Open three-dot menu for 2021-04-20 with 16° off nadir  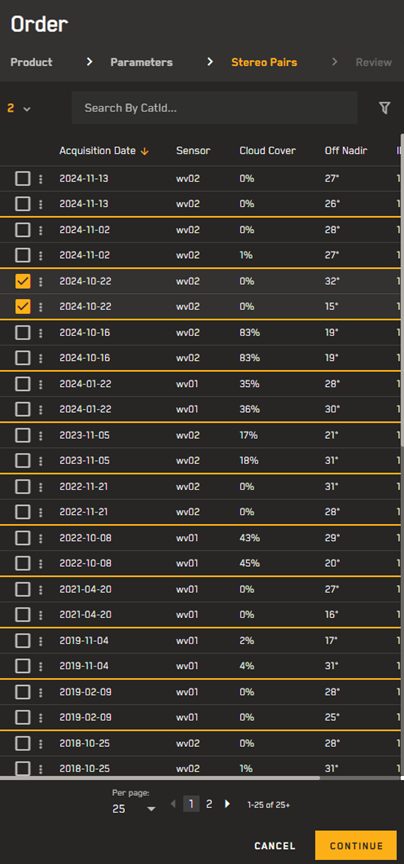(40, 615)
